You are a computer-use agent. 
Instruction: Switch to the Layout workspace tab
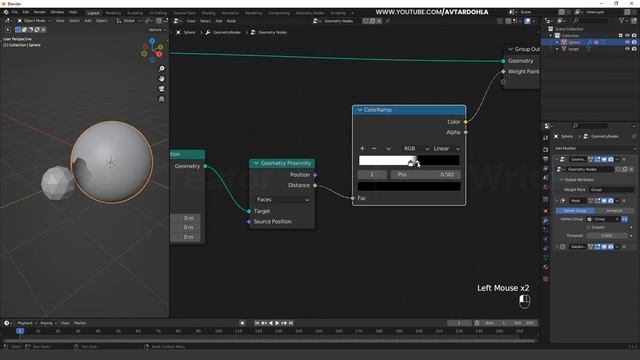[93, 13]
